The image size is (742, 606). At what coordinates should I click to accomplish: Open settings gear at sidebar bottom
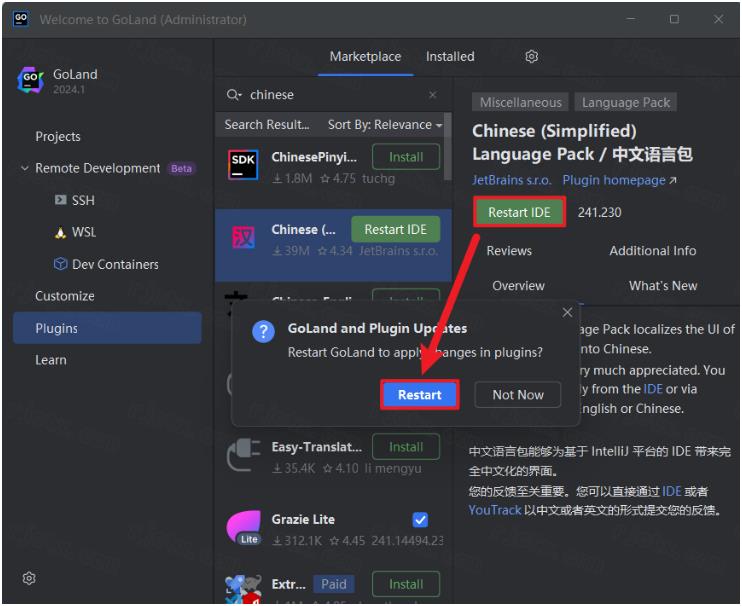pyautogui.click(x=29, y=578)
